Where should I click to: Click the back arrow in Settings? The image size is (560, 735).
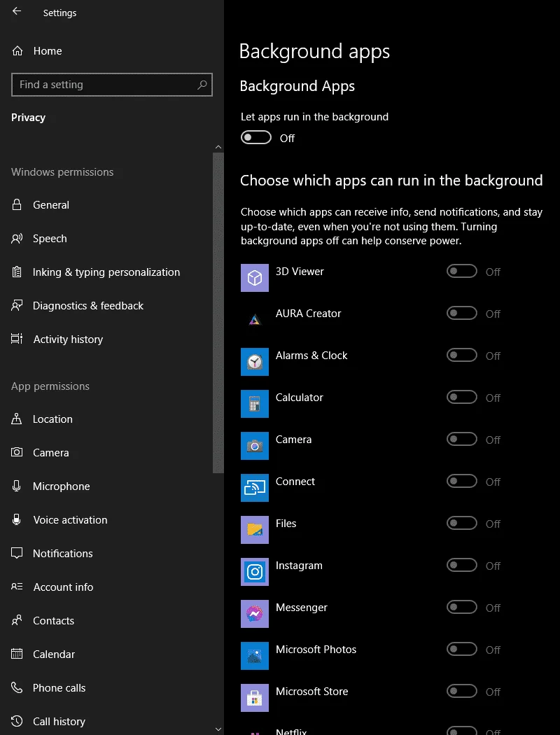click(17, 11)
